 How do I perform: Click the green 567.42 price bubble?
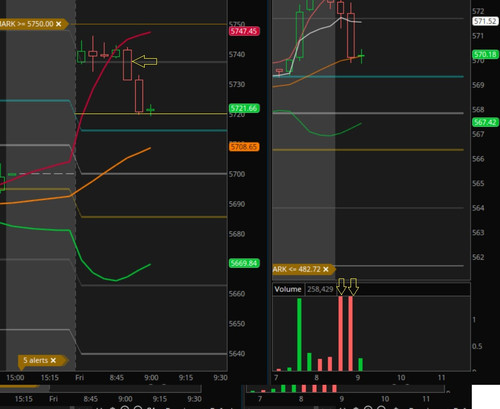[485, 122]
